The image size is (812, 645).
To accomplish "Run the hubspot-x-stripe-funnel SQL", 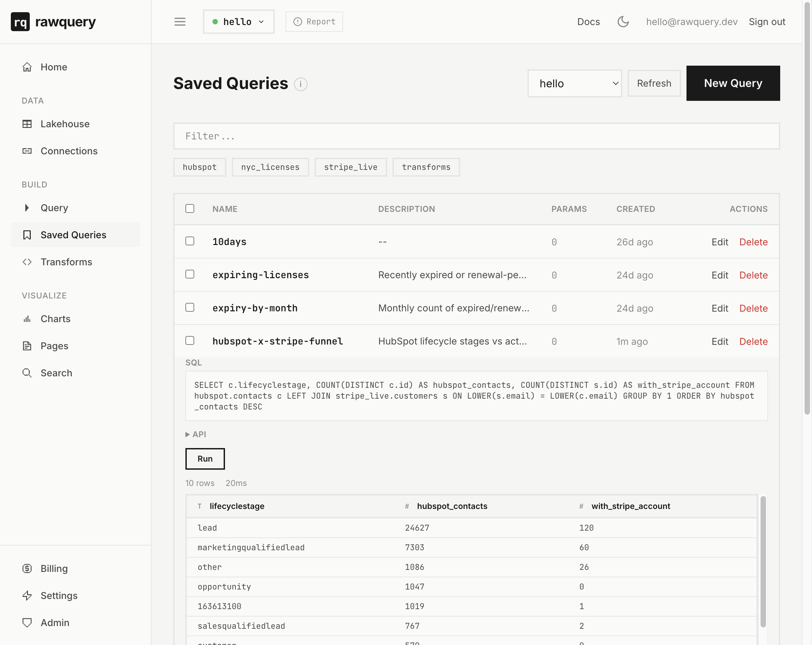I will (204, 459).
